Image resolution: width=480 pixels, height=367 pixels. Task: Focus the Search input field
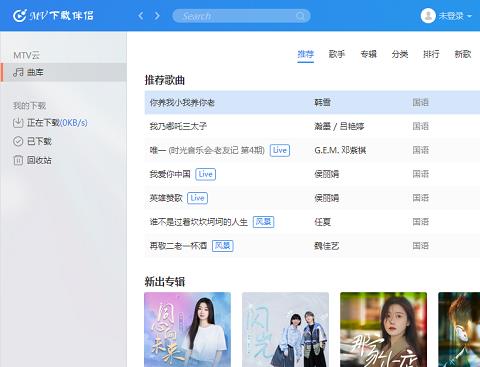click(x=241, y=16)
